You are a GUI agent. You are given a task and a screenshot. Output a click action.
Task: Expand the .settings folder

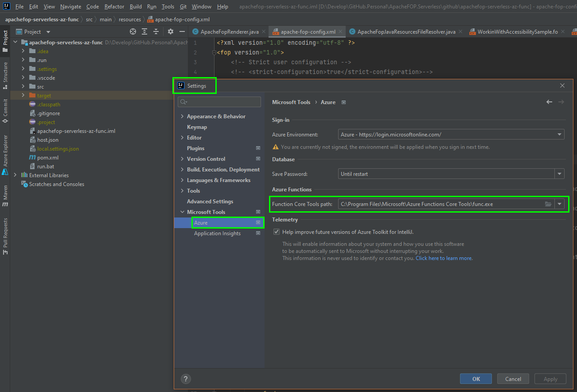[23, 69]
